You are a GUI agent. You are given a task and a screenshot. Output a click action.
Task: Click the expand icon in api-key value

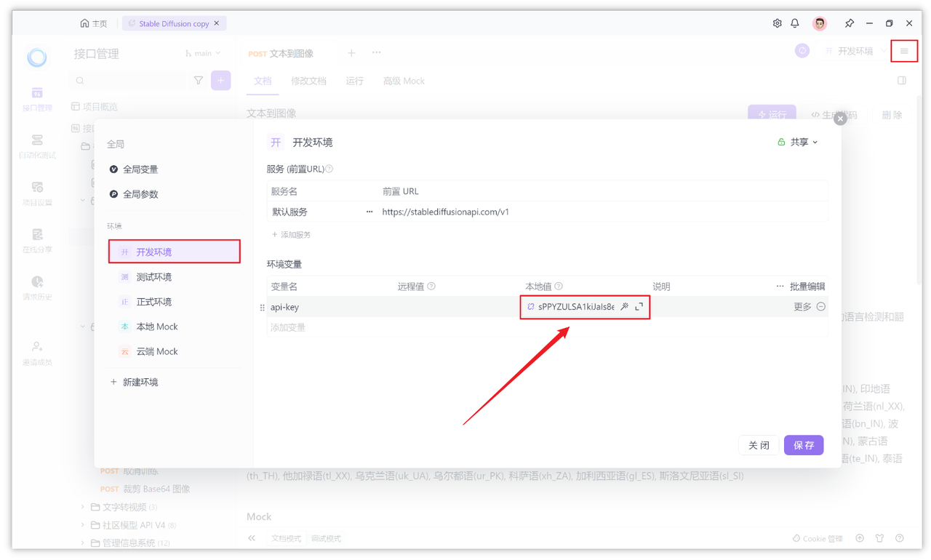point(639,307)
